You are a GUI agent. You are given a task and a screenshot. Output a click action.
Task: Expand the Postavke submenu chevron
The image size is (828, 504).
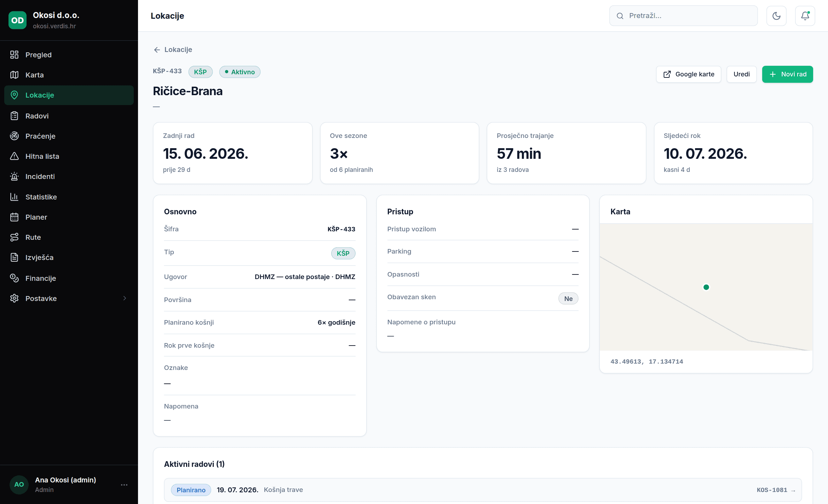click(125, 299)
